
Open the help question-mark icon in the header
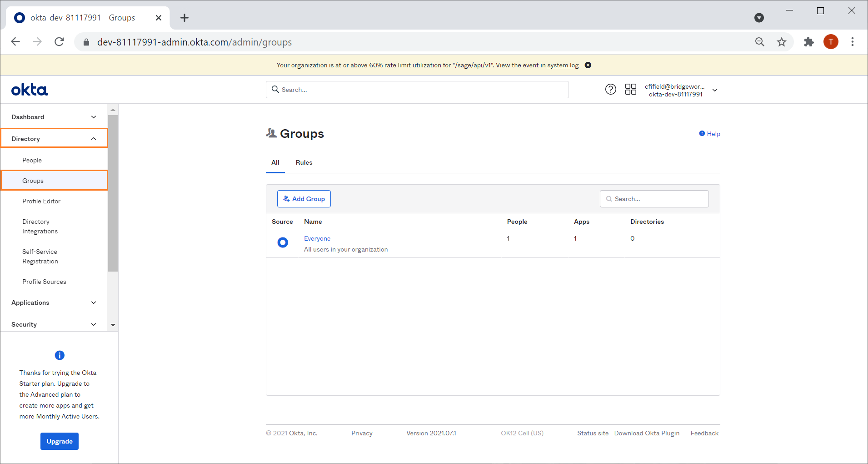tap(611, 89)
